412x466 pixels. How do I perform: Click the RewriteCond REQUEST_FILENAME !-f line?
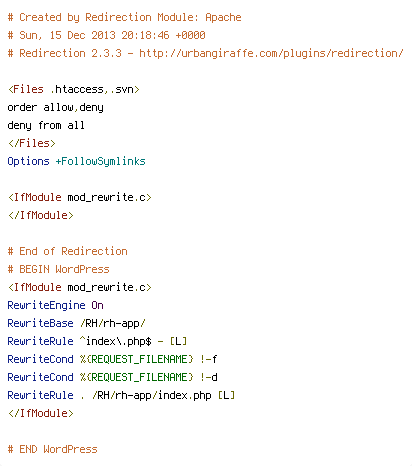(x=112, y=359)
